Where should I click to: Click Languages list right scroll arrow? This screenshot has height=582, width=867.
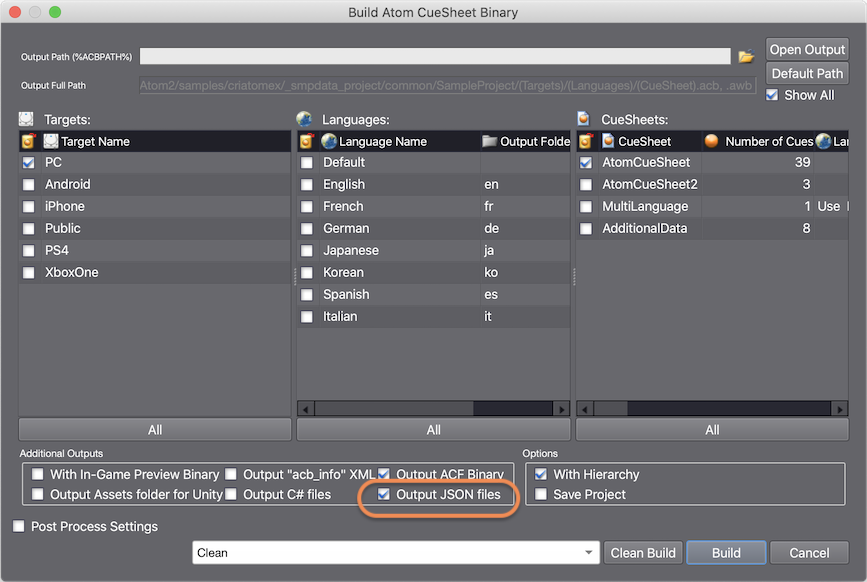[562, 410]
